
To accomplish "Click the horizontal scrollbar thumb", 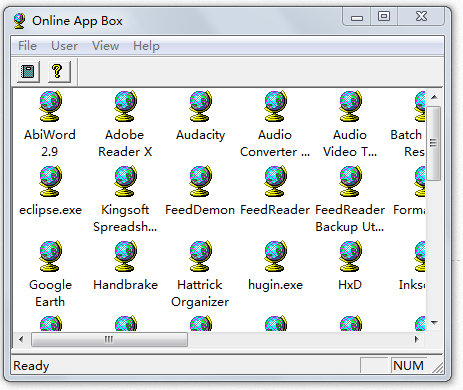I will 109,339.
